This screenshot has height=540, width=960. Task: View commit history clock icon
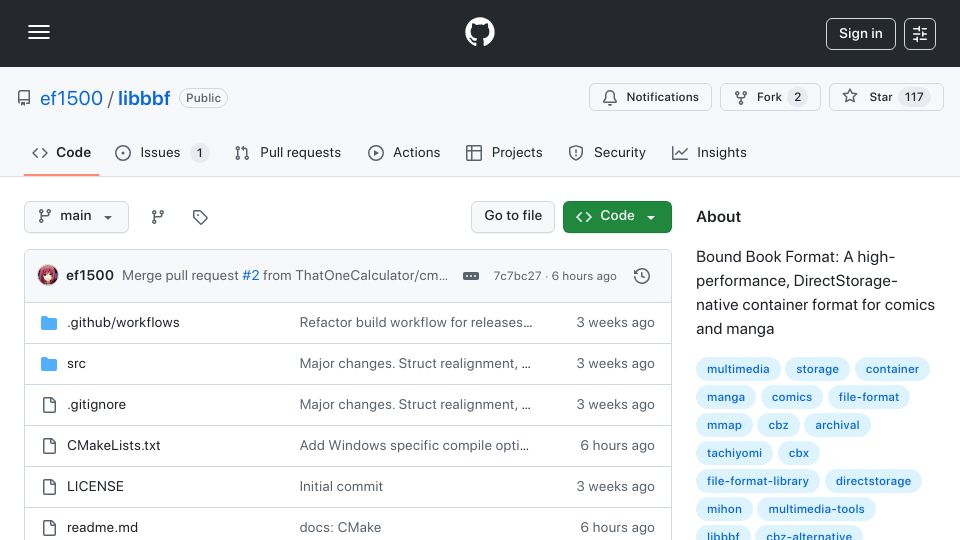coord(642,276)
